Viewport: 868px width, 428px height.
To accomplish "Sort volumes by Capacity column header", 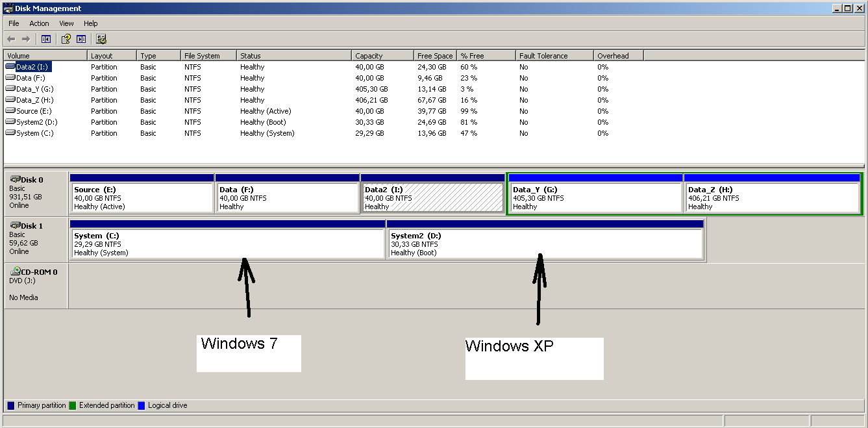I will point(382,56).
